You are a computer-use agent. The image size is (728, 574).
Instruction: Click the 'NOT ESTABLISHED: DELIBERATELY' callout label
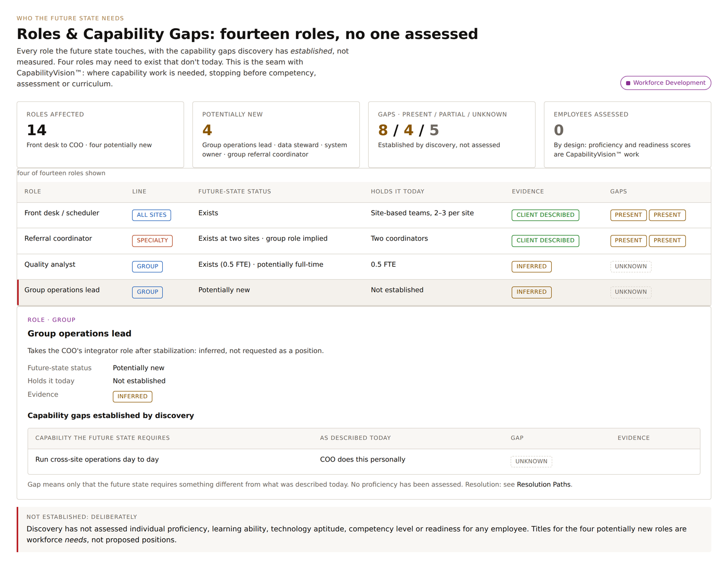[82, 517]
